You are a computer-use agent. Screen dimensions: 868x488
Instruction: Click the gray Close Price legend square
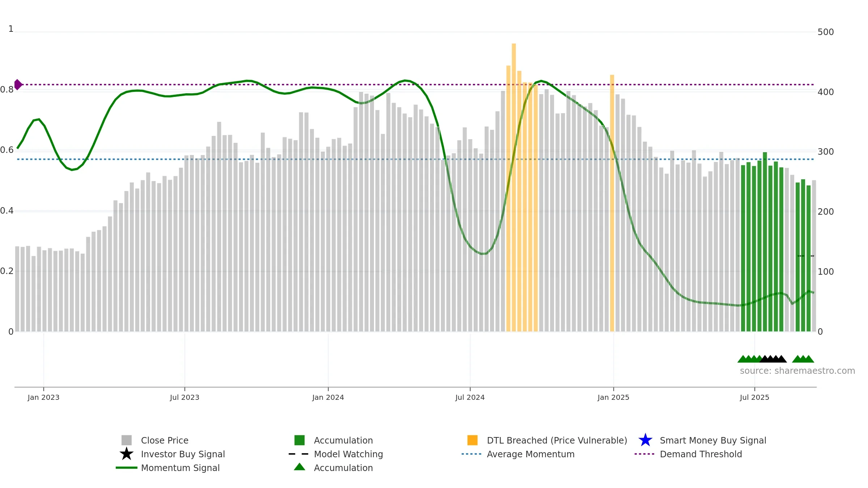pyautogui.click(x=127, y=440)
